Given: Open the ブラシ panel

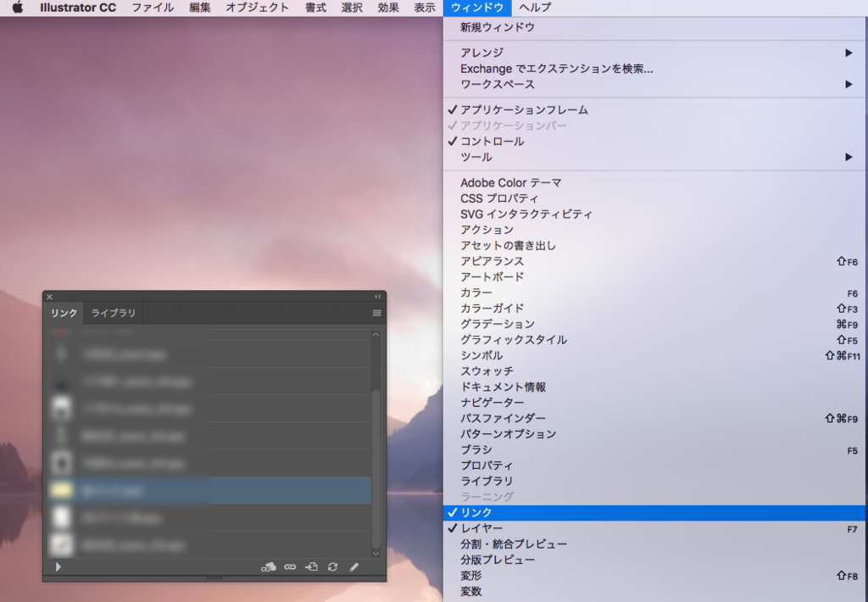Looking at the screenshot, I should 655,449.
